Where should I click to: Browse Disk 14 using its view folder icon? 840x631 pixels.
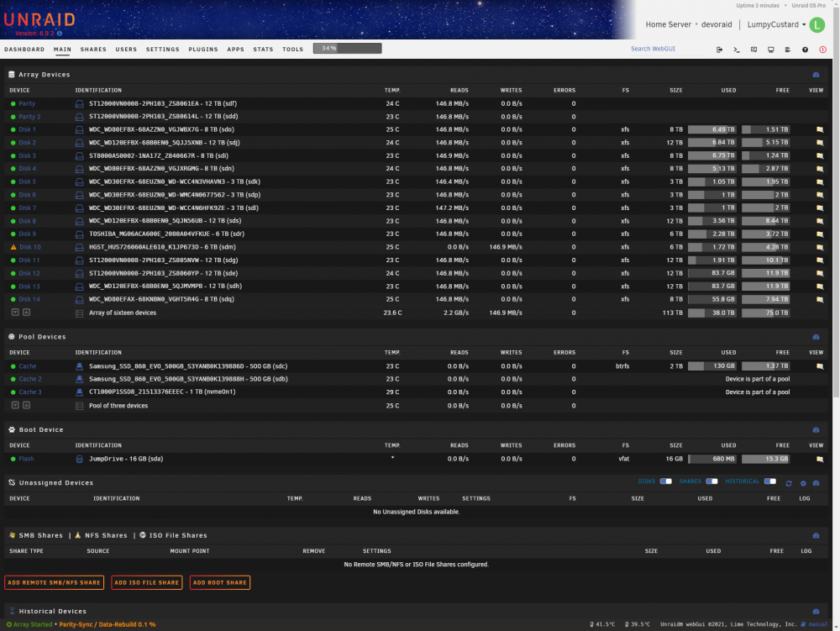(820, 299)
